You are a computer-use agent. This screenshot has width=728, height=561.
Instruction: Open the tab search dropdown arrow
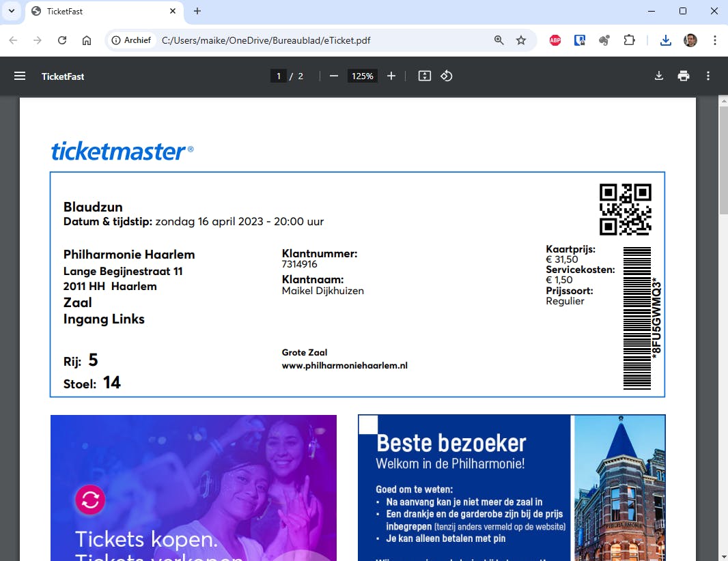click(12, 11)
